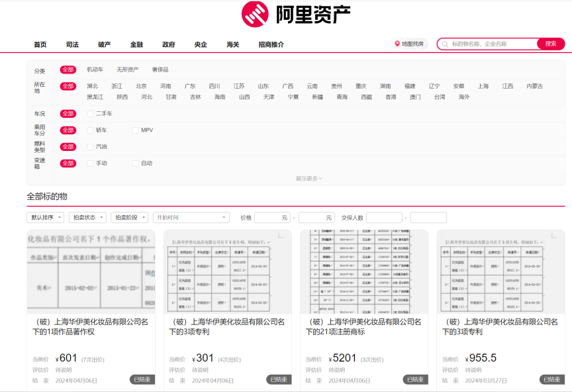This screenshot has width=572, height=392.
Task: Open thumbnail of the 1项作品著作权 listing
Action: point(91,271)
